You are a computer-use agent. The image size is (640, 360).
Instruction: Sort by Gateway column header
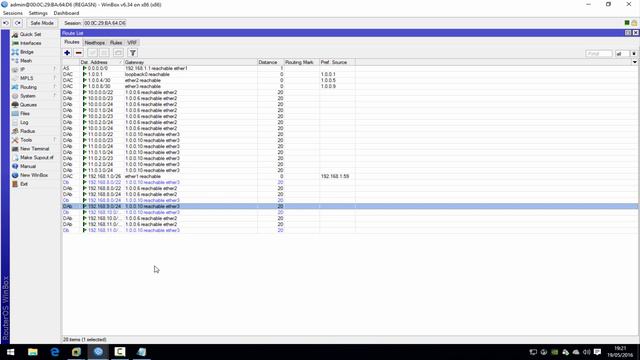(x=190, y=62)
